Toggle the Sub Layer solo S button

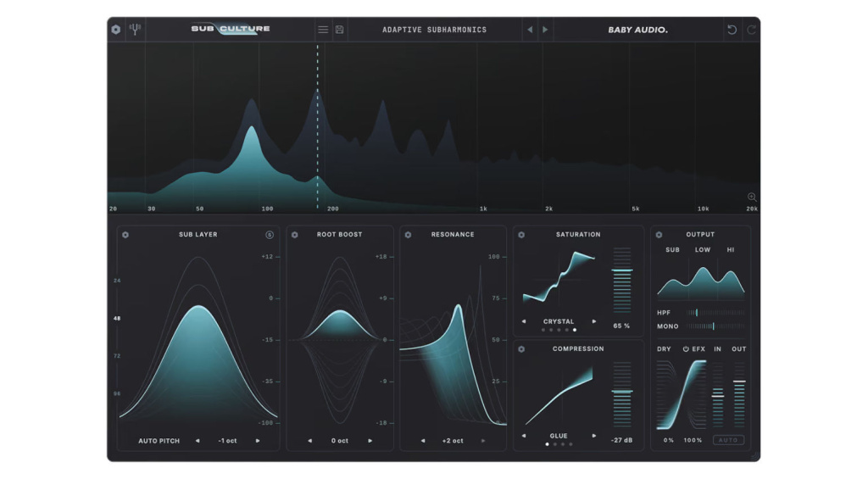tap(270, 235)
